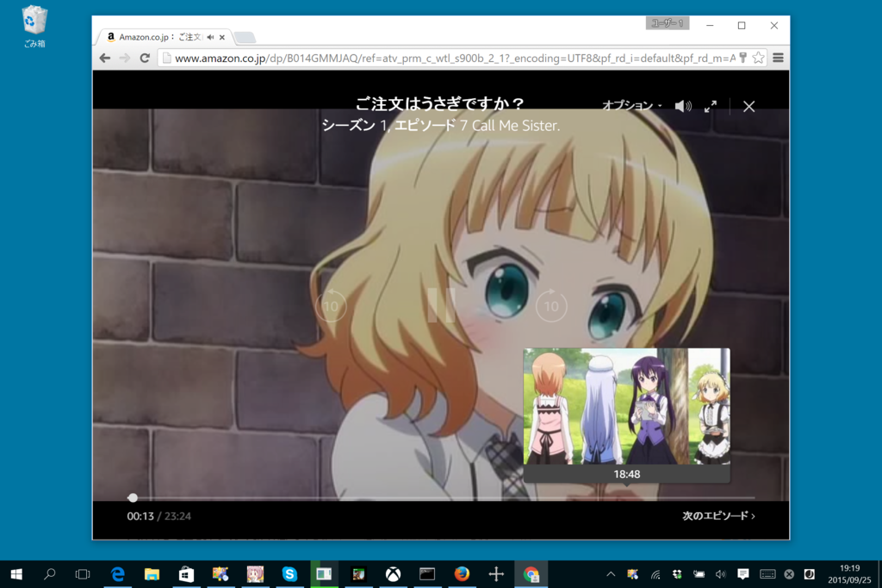Image resolution: width=882 pixels, height=588 pixels.
Task: Open the Recycle Bin on the desktop
Action: click(x=34, y=26)
